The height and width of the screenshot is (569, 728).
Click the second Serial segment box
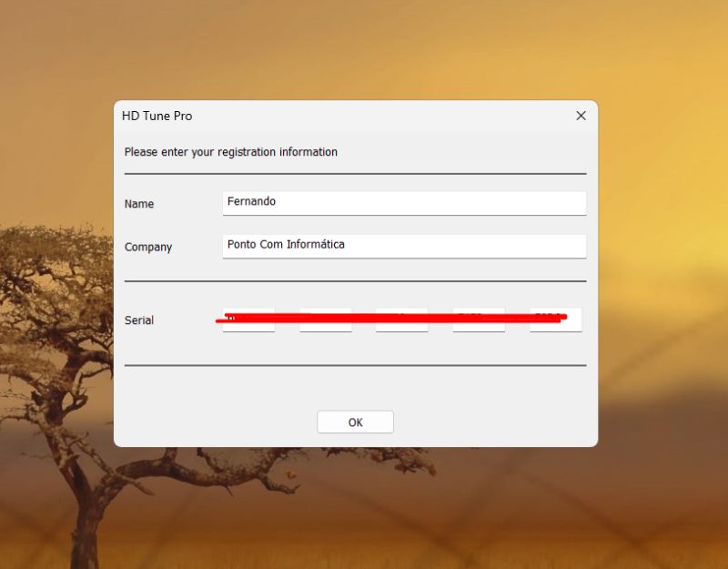(x=326, y=320)
